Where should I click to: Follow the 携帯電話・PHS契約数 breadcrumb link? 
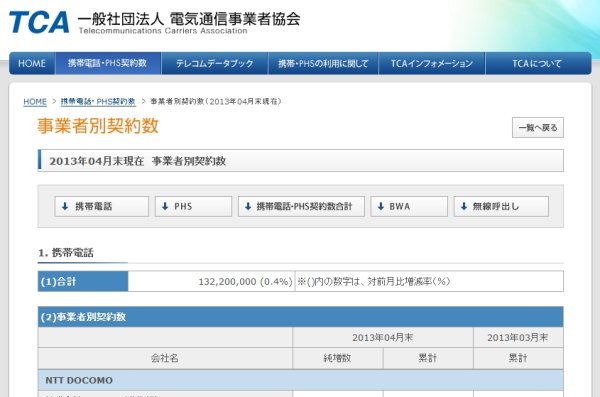(x=98, y=101)
